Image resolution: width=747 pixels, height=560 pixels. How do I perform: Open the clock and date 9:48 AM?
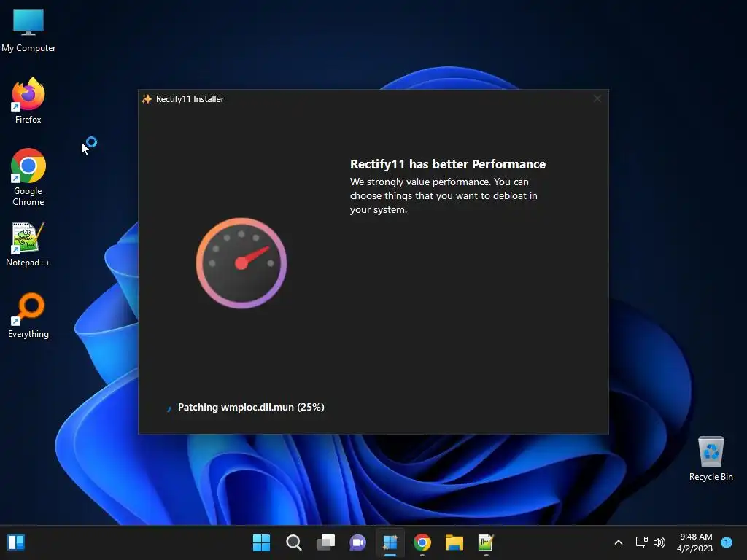[695, 542]
